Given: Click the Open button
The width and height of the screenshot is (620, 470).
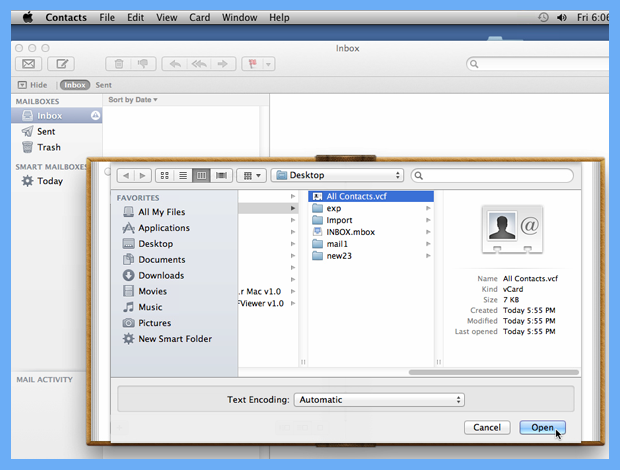Looking at the screenshot, I should click(x=542, y=427).
